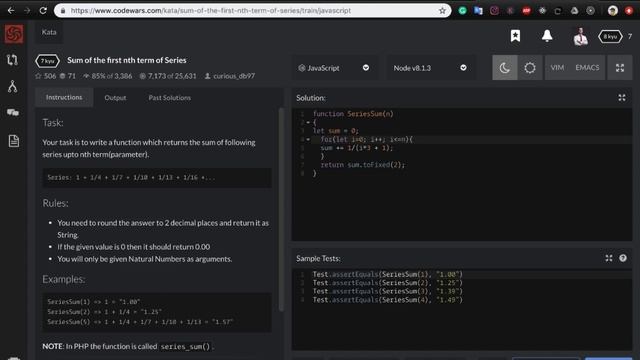Expand the Solution panel
The width and height of the screenshot is (640, 360).
(622, 98)
